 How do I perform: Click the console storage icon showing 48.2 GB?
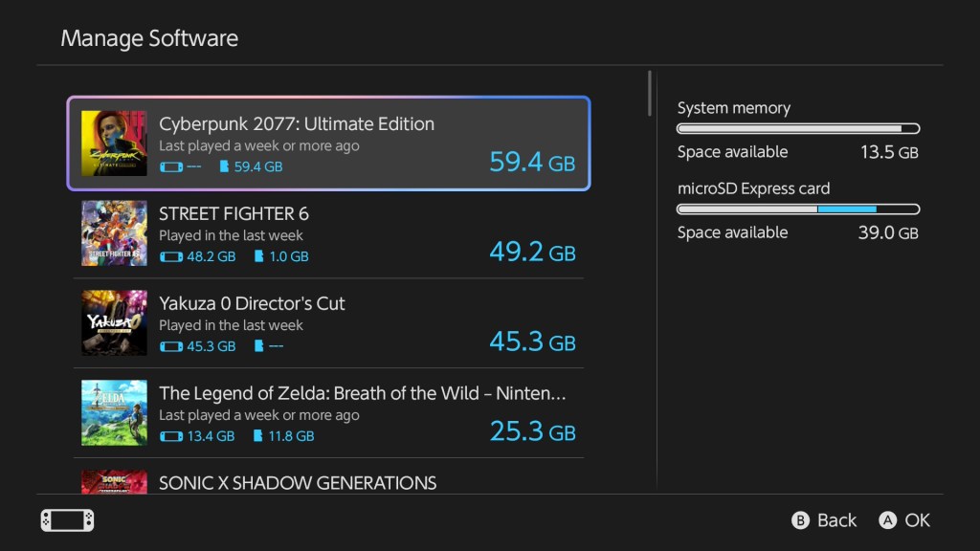tap(169, 255)
